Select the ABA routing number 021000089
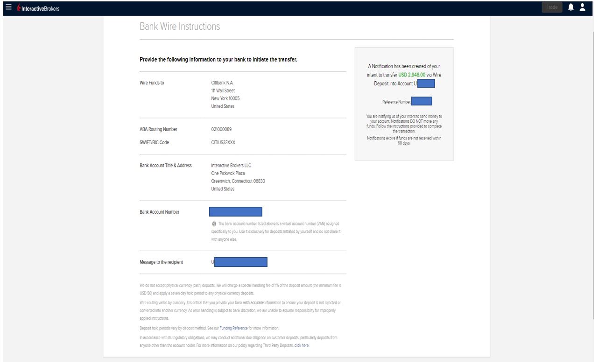The image size is (598, 364). point(221,129)
